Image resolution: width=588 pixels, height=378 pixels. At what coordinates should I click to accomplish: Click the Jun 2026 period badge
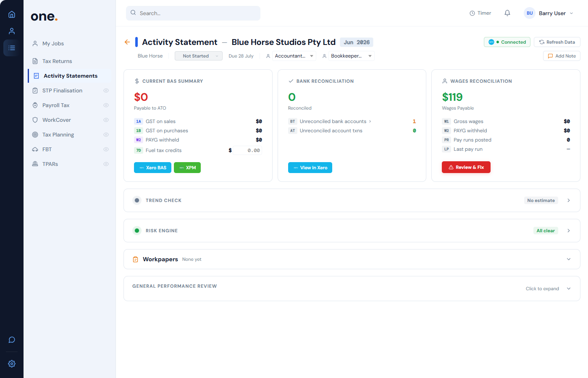pyautogui.click(x=357, y=42)
